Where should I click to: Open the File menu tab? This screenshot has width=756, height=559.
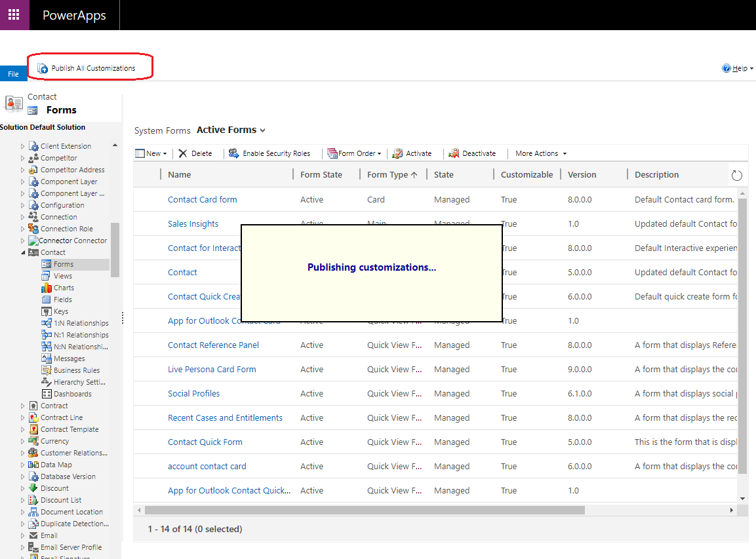pyautogui.click(x=14, y=74)
